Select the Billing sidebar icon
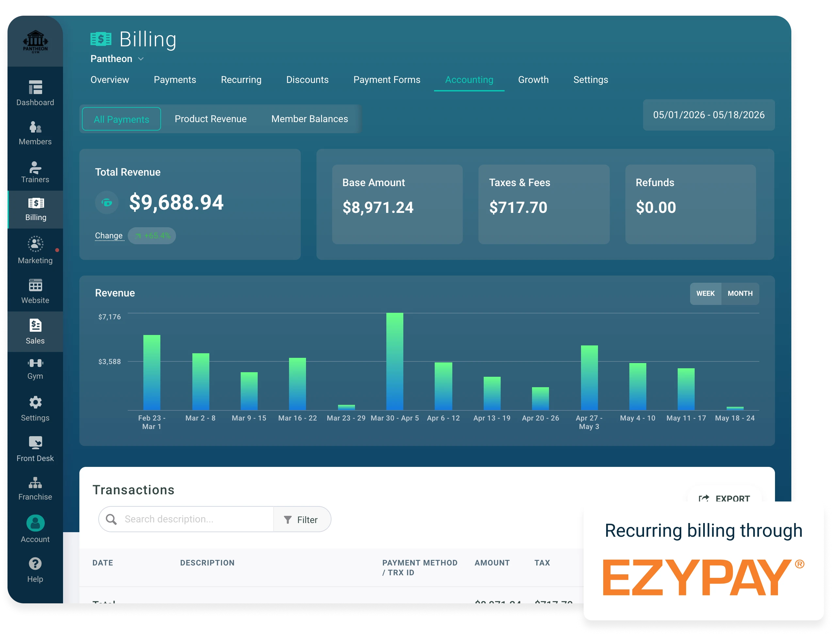Screen dimensions: 840x636 36,203
